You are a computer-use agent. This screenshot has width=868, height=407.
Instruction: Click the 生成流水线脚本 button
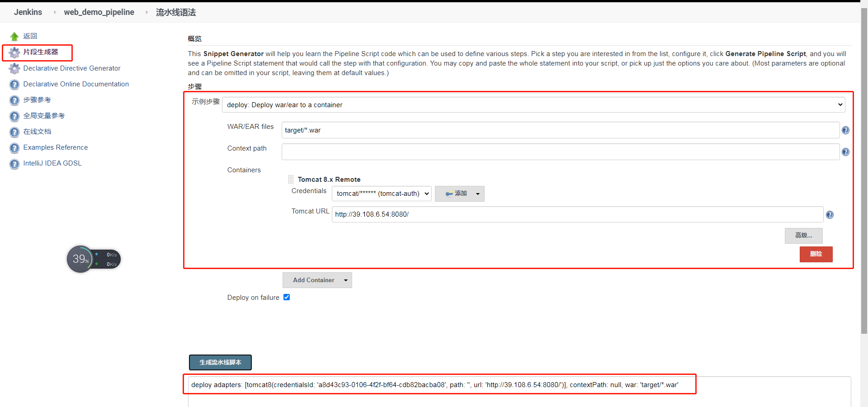pos(220,362)
